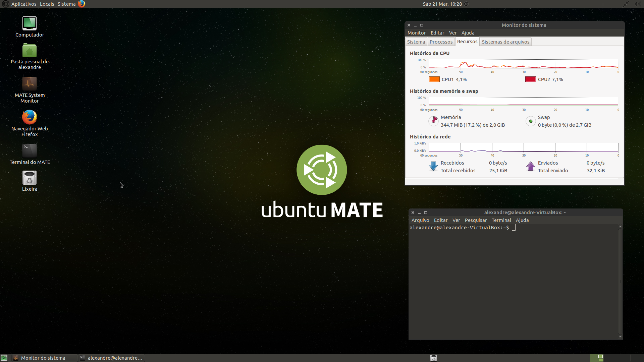Click the purple Enviados up-arrow icon
Screen dimensions: 644x362
pyautogui.click(x=531, y=166)
